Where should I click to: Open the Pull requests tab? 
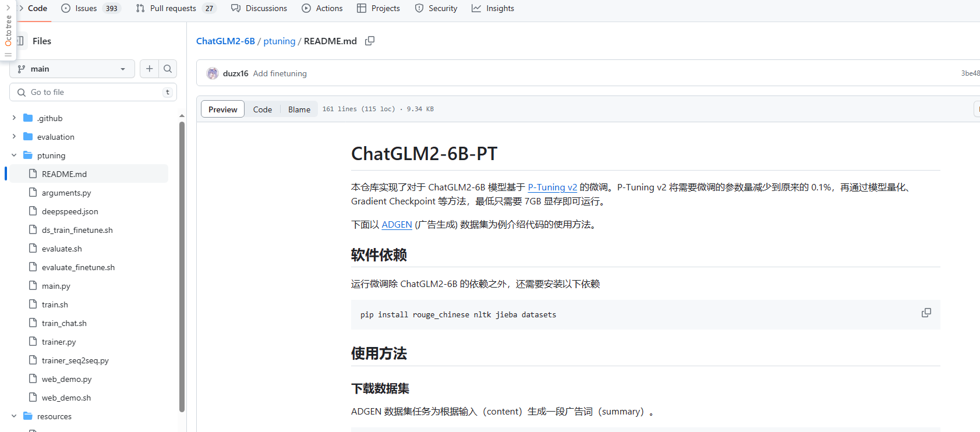coord(176,8)
